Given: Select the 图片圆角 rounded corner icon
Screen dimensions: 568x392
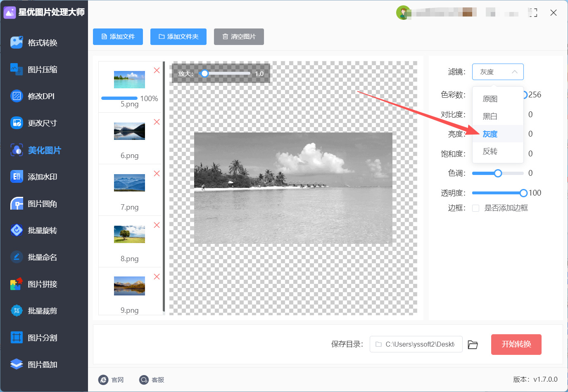Looking at the screenshot, I should [x=17, y=204].
